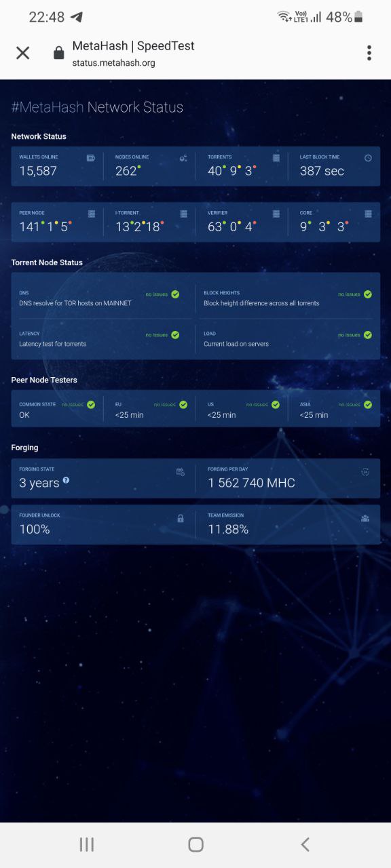Tap the I-Torrent server icon
The height and width of the screenshot is (868, 391).
pyautogui.click(x=184, y=214)
